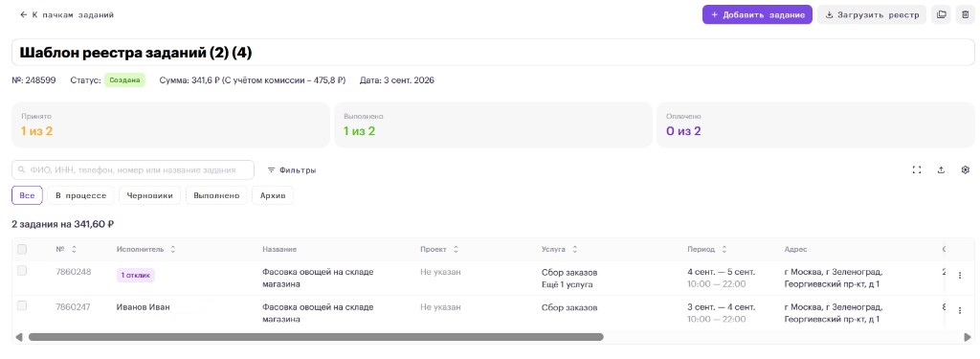This screenshot has height=359, width=980.
Task: Open three-dot menu for task 7860247
Action: pyautogui.click(x=960, y=310)
